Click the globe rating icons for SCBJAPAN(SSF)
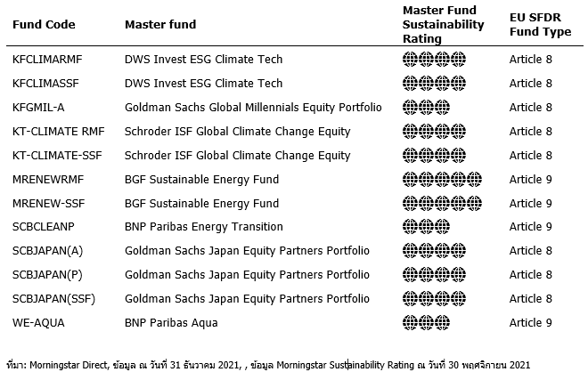Viewport: 588px width, 372px height. pyautogui.click(x=434, y=298)
